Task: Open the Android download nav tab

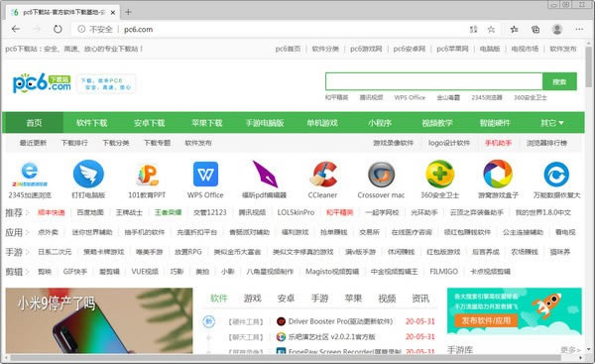Action: (x=149, y=123)
